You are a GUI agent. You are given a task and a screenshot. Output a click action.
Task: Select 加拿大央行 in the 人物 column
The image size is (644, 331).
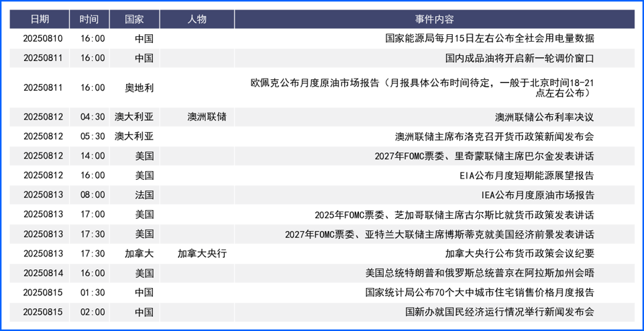[202, 253]
